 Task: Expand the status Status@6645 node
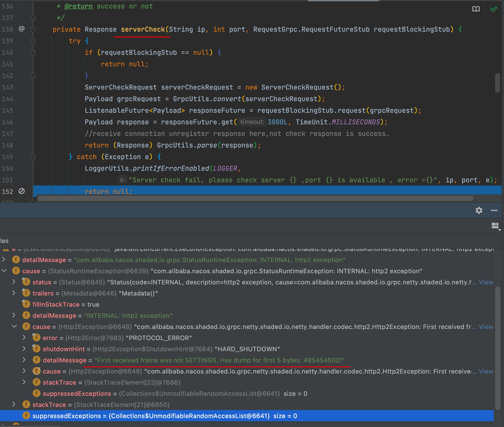(x=14, y=282)
